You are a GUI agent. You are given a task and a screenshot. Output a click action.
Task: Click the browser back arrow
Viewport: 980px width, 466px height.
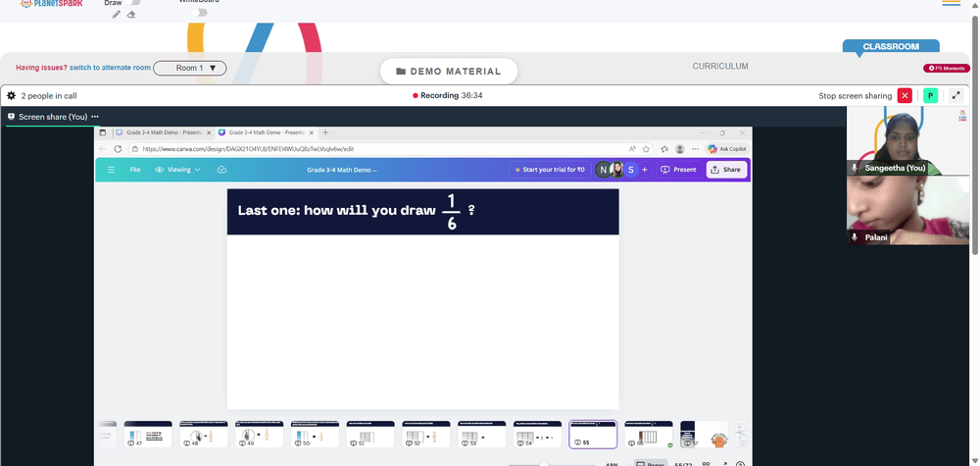tap(103, 149)
